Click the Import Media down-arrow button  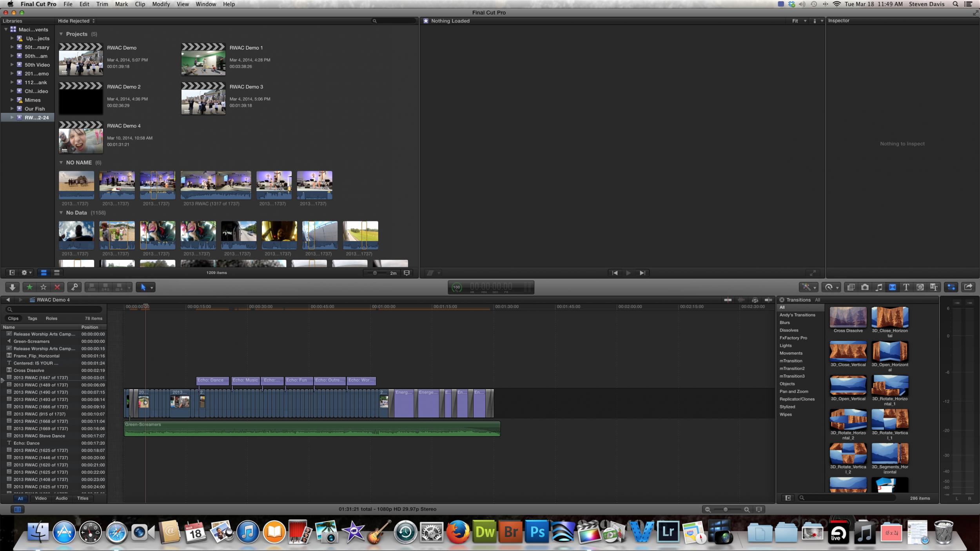12,287
